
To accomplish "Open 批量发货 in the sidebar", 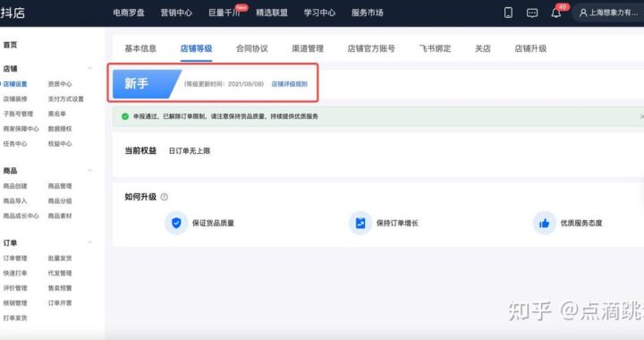I will [60, 259].
